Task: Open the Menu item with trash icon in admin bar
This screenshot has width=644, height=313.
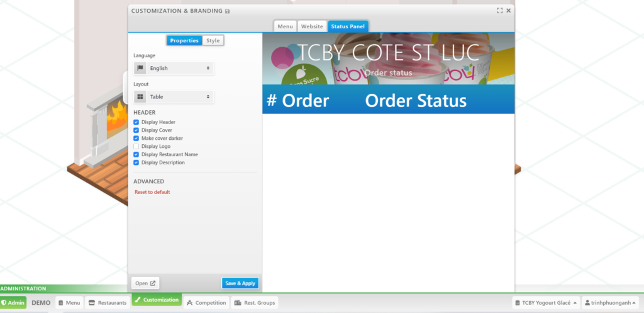Action: (69, 303)
